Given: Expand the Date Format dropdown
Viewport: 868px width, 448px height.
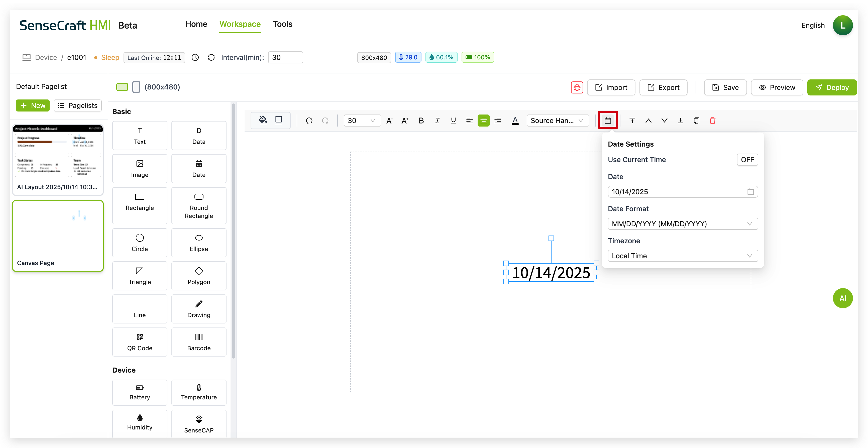Looking at the screenshot, I should (x=682, y=224).
